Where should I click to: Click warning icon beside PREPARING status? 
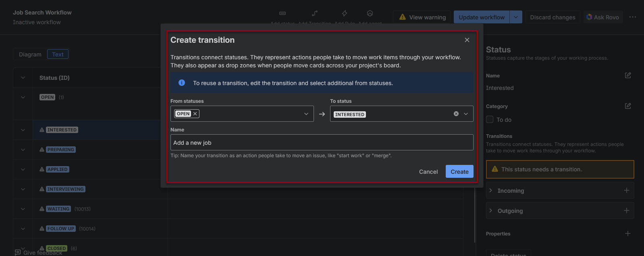coord(42,150)
